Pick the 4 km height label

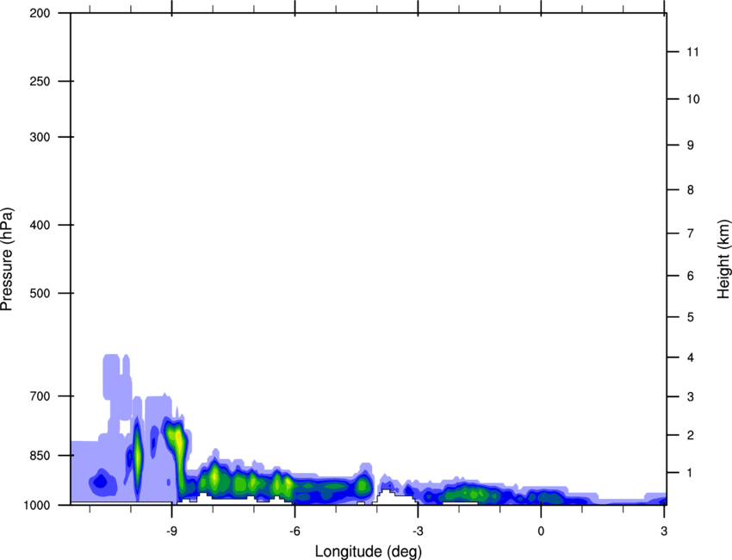click(690, 358)
